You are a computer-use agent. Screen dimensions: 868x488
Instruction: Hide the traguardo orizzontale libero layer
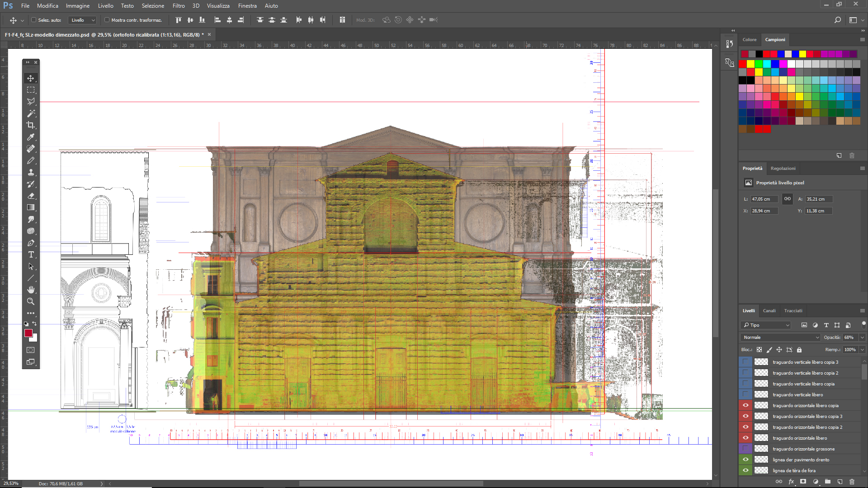click(x=745, y=438)
